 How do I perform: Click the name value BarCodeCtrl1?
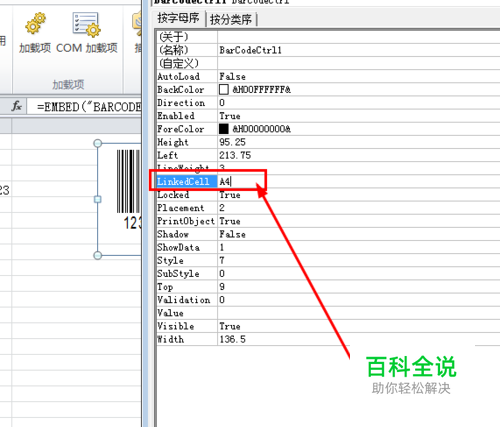[250, 50]
